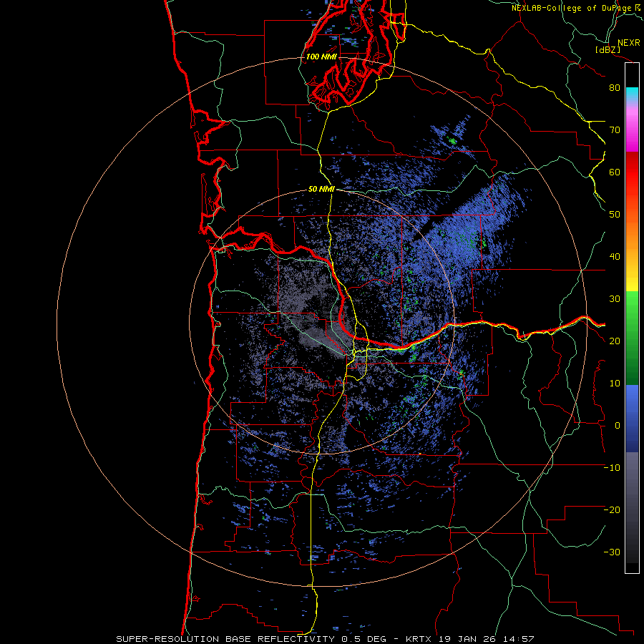Click the 20 value on the dBZ scale
This screenshot has width=644, height=644.
pos(615,341)
